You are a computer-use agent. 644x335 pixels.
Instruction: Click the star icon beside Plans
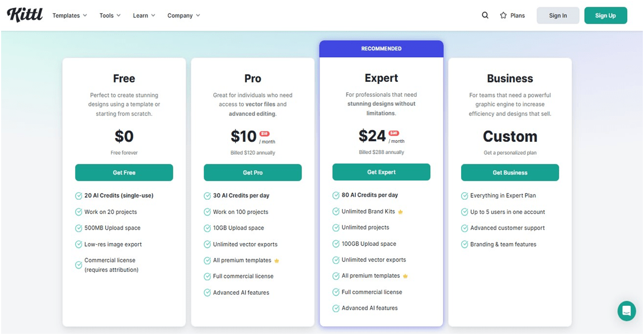(503, 16)
